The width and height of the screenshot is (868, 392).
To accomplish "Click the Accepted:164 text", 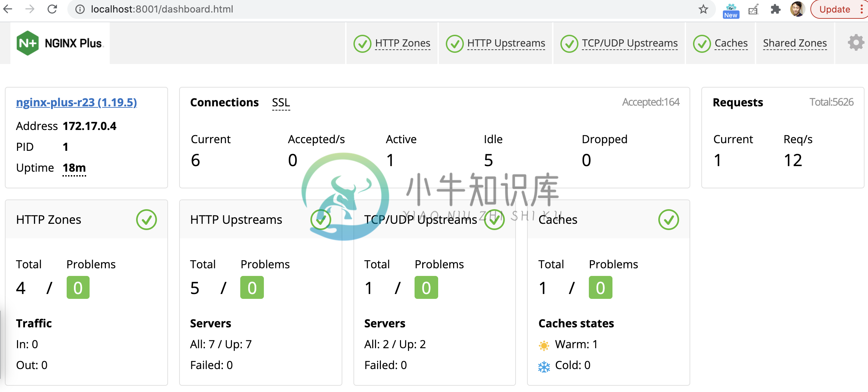I will [651, 102].
